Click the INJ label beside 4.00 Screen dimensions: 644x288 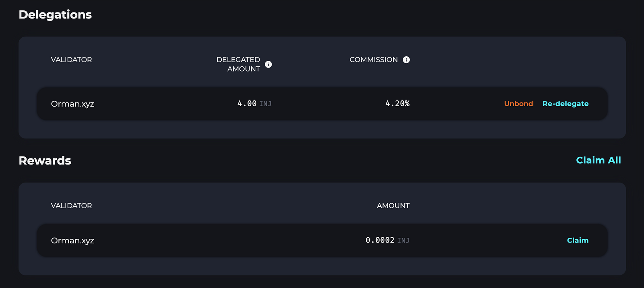266,104
